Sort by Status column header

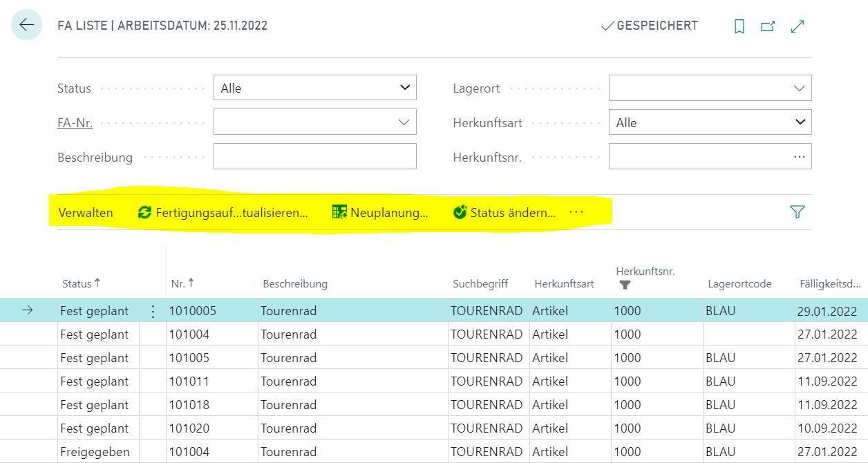click(81, 283)
